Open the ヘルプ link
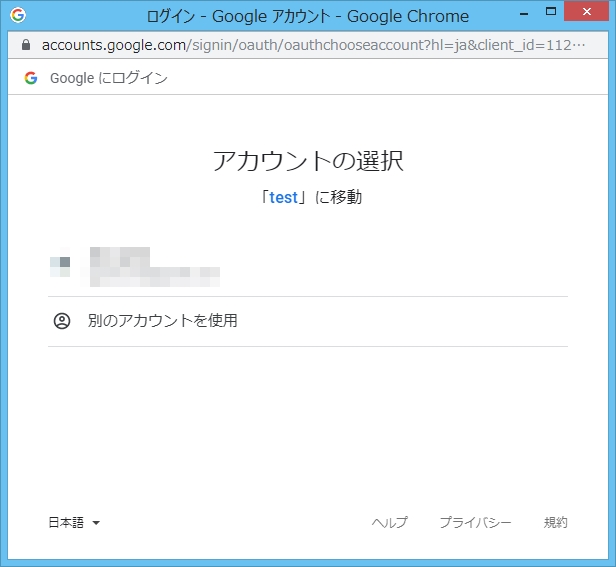The width and height of the screenshot is (616, 567). [389, 522]
